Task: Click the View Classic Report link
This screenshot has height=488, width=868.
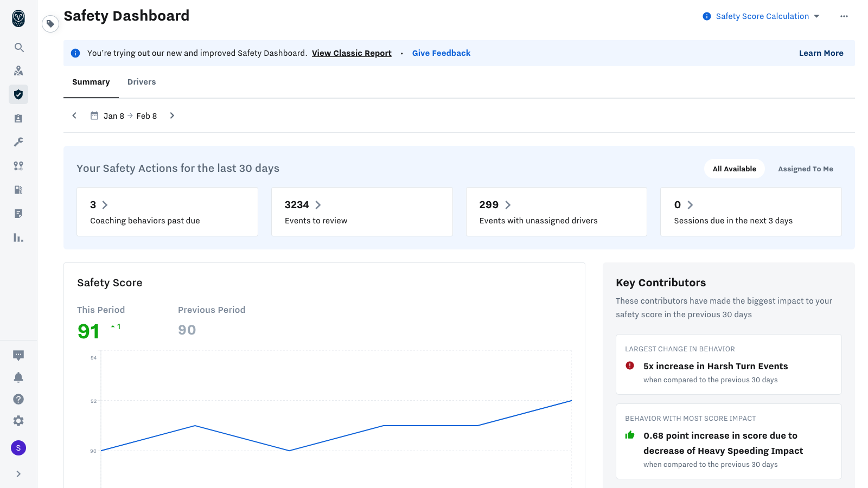Action: (352, 53)
